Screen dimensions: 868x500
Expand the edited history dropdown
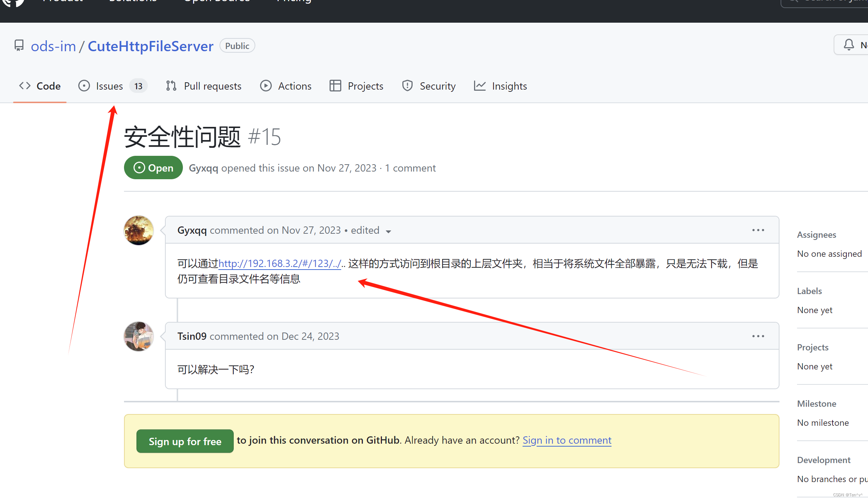pos(371,230)
